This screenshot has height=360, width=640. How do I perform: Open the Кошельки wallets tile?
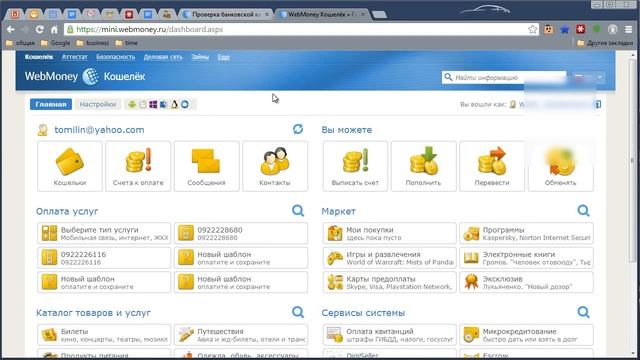click(70, 166)
